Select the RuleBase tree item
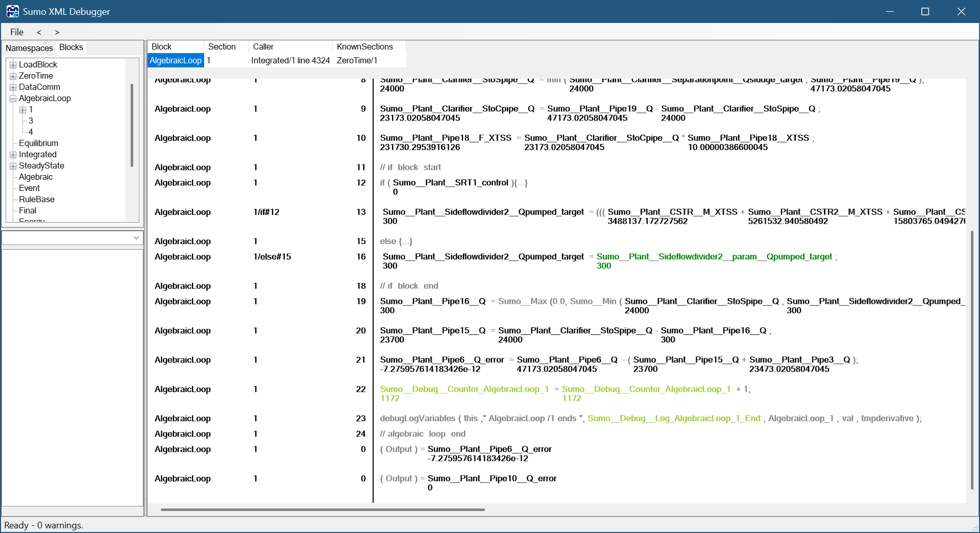The image size is (980, 533). [37, 200]
